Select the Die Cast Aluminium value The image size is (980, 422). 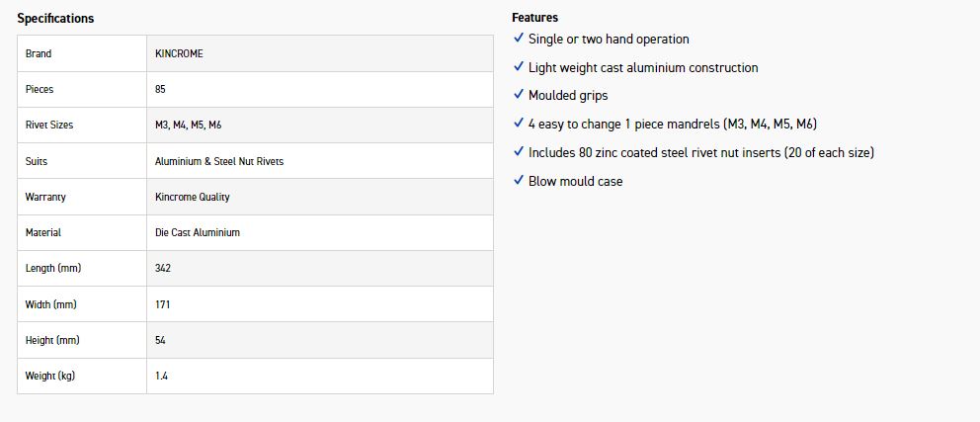(x=198, y=232)
